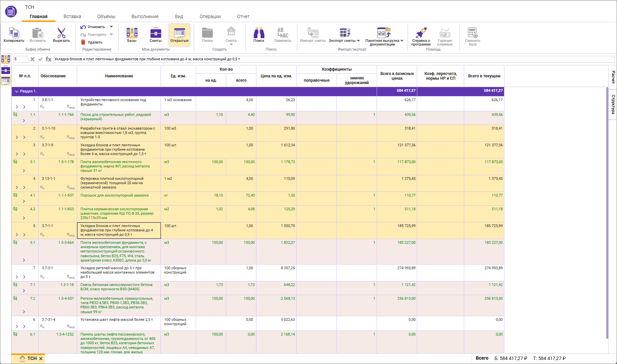Click refresh icon on row 1.1
617x364 pixels.
pos(15,115)
